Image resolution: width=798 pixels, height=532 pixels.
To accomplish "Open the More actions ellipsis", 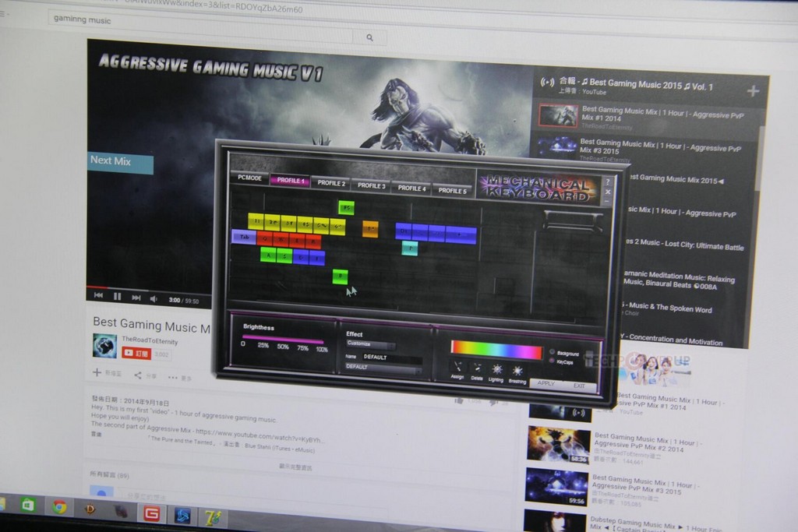I will coord(172,377).
